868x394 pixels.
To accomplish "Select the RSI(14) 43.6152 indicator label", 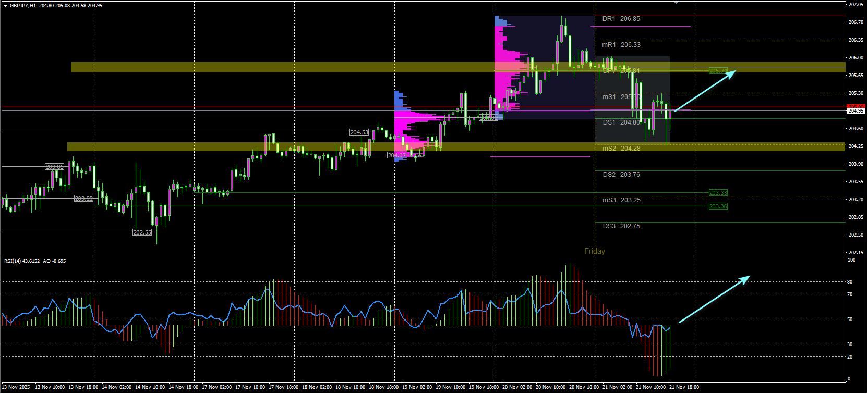I will [22, 261].
